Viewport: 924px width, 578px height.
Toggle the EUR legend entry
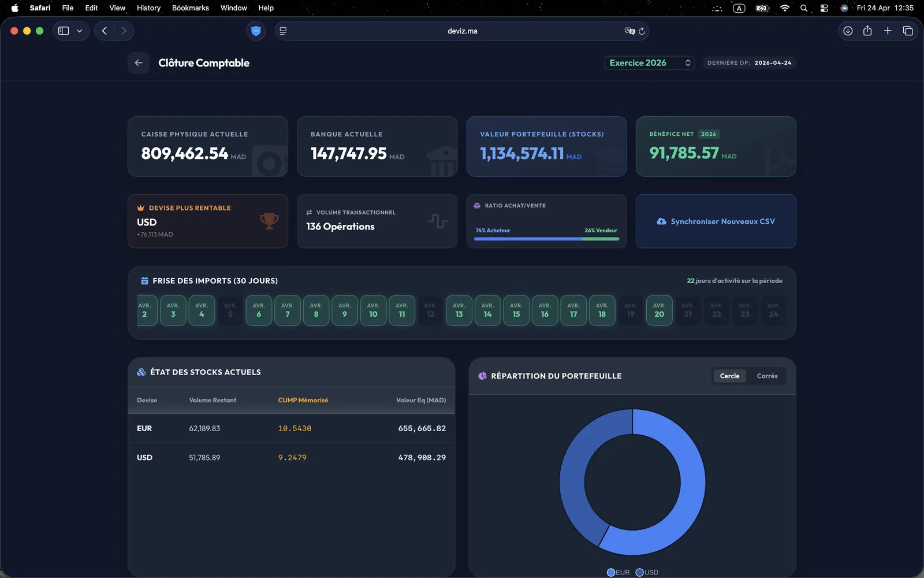pos(618,572)
